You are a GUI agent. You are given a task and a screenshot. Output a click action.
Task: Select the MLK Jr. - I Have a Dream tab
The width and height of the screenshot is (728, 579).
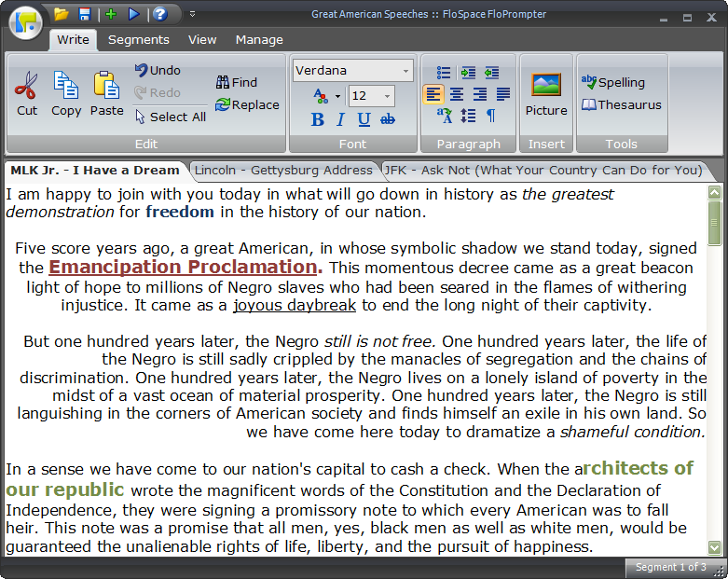pos(95,171)
